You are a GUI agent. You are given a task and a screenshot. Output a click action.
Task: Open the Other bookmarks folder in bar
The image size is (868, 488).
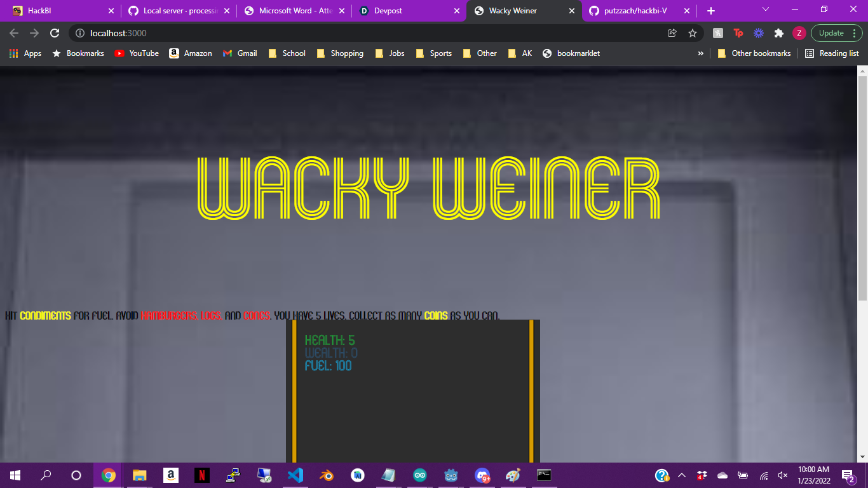pos(480,53)
